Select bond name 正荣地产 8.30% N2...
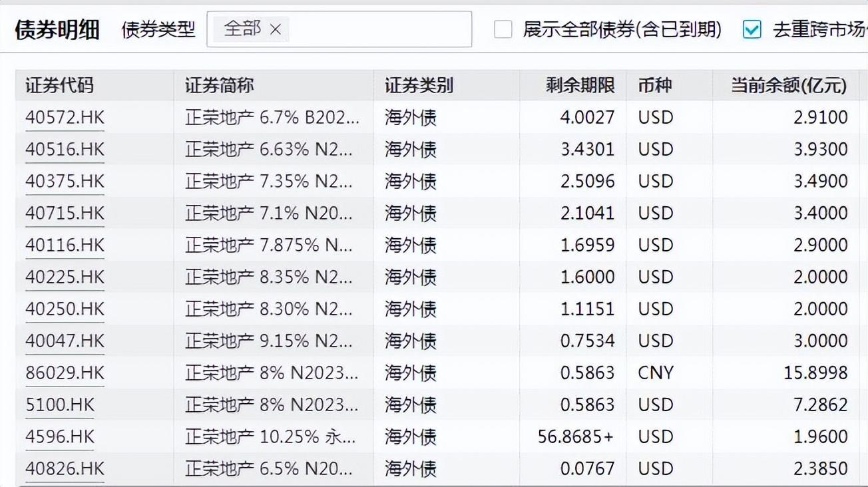 pos(269,309)
